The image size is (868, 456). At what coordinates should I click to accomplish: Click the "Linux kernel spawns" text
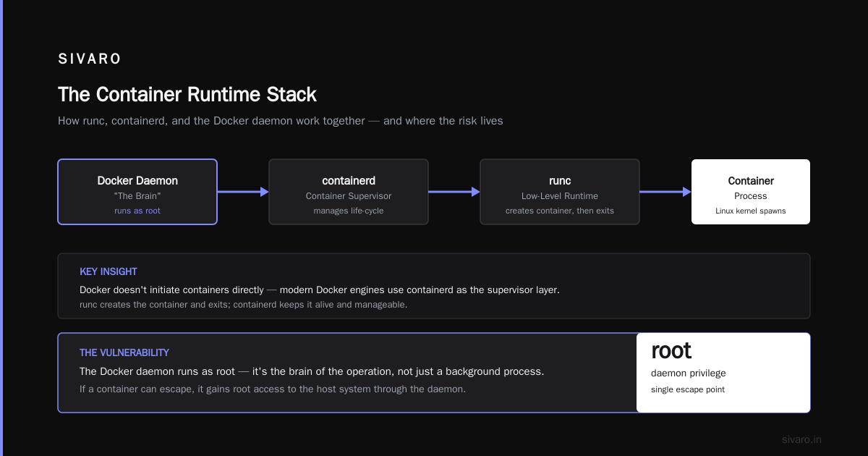coord(751,211)
